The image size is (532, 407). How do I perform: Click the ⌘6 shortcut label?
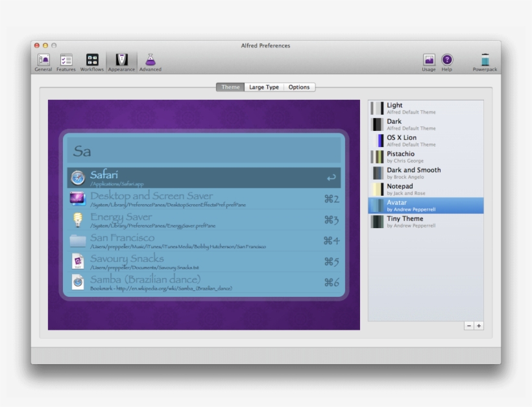click(332, 283)
